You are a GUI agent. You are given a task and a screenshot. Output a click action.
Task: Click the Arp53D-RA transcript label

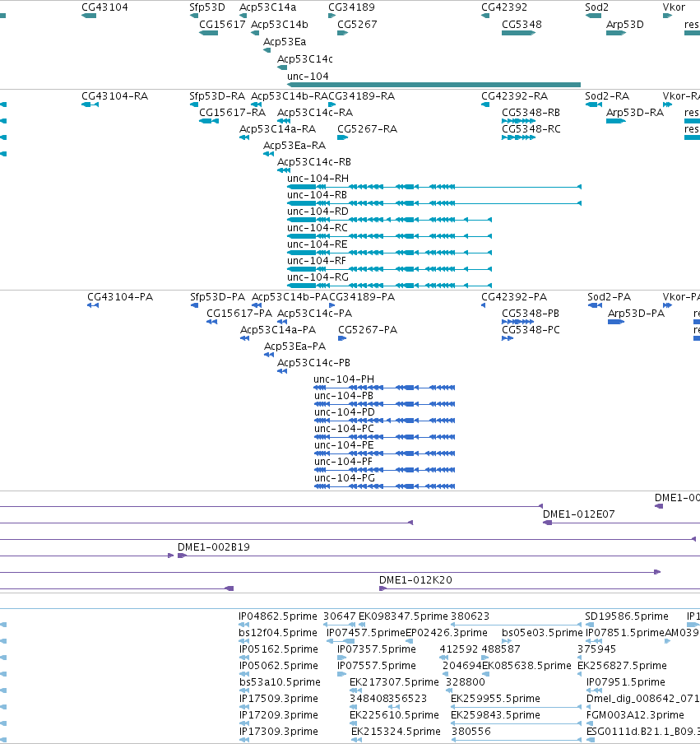635,113
